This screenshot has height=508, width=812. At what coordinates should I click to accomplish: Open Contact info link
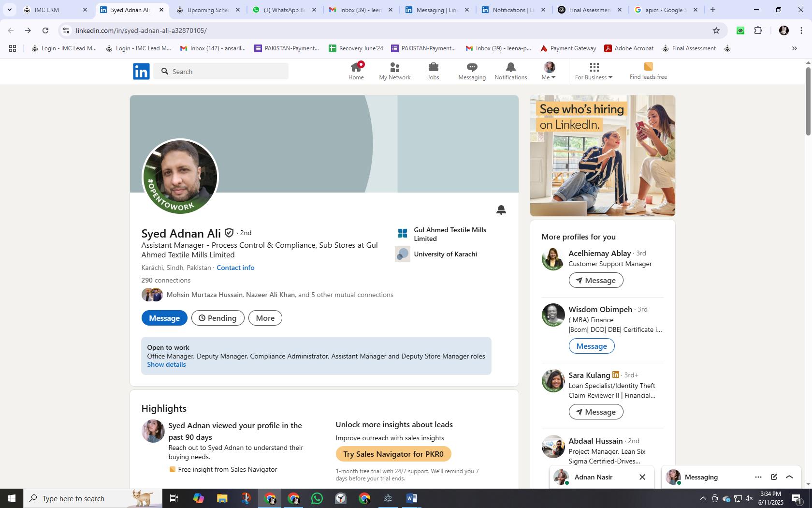(x=235, y=268)
